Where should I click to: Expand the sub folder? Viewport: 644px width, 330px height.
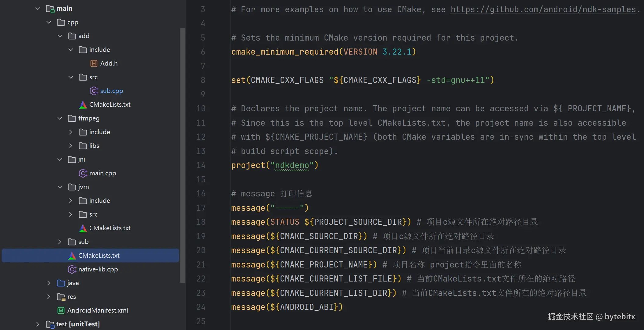[x=60, y=242]
